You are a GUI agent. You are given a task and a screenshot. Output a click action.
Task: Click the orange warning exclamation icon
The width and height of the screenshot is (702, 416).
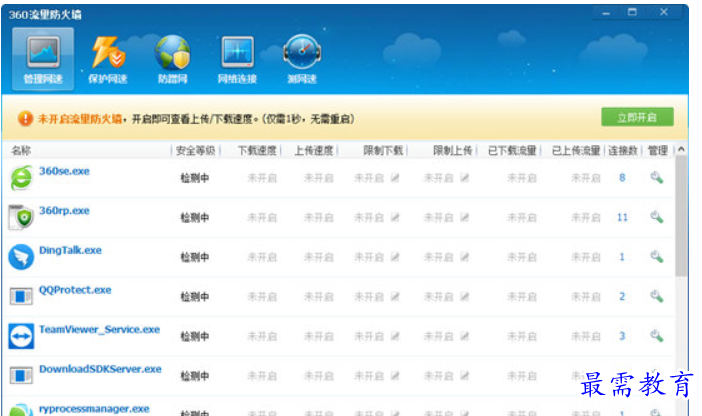[x=26, y=119]
